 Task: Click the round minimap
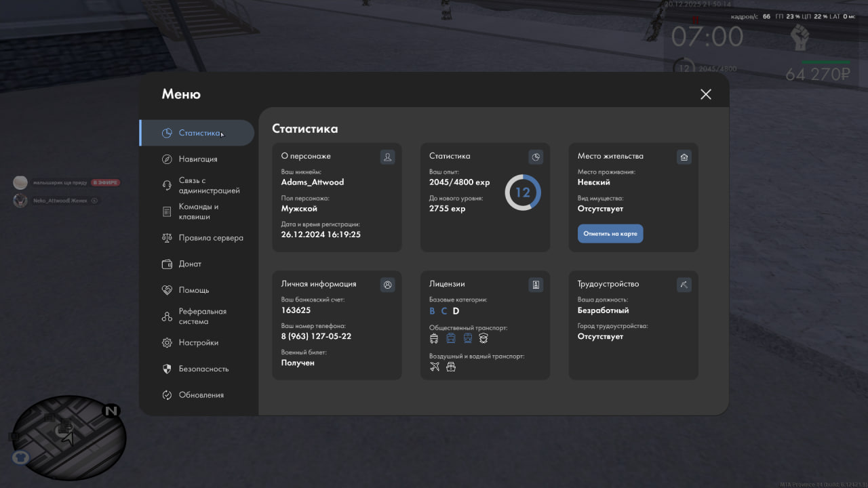tap(70, 438)
